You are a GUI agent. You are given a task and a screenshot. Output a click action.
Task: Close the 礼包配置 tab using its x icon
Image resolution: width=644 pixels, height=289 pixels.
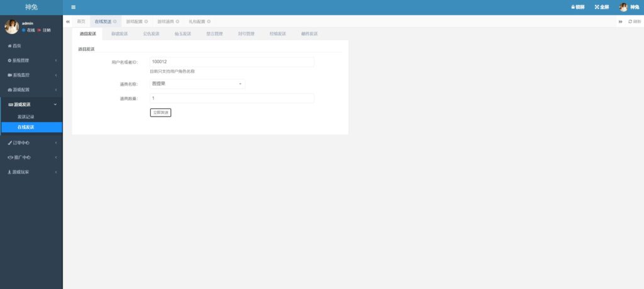point(209,21)
